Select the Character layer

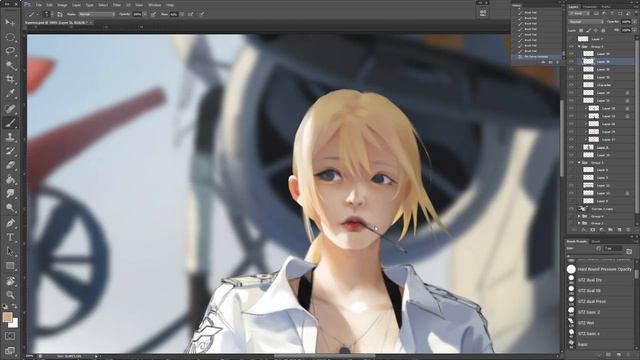(604, 85)
